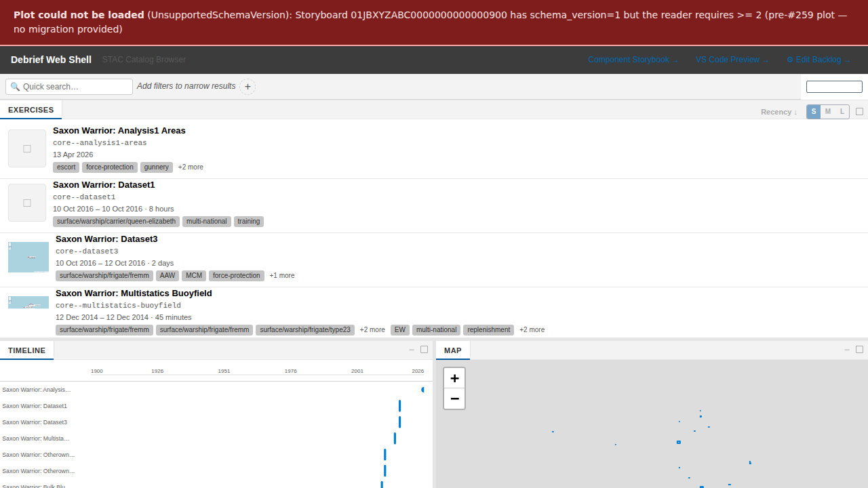Select timeline row 'Saxon Warrior: Dataset3'

[x=35, y=422]
